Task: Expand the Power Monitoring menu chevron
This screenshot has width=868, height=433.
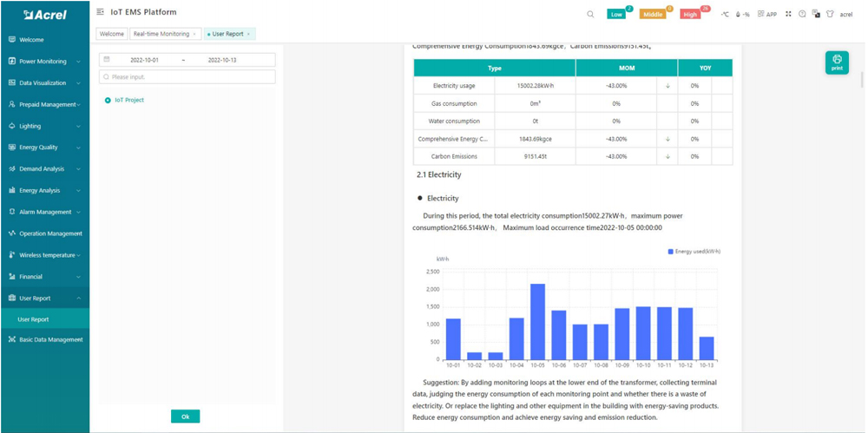Action: (x=79, y=62)
